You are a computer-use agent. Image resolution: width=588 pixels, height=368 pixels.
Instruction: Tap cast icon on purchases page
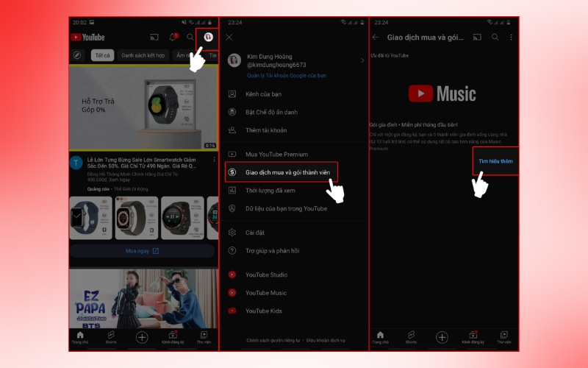click(x=477, y=38)
